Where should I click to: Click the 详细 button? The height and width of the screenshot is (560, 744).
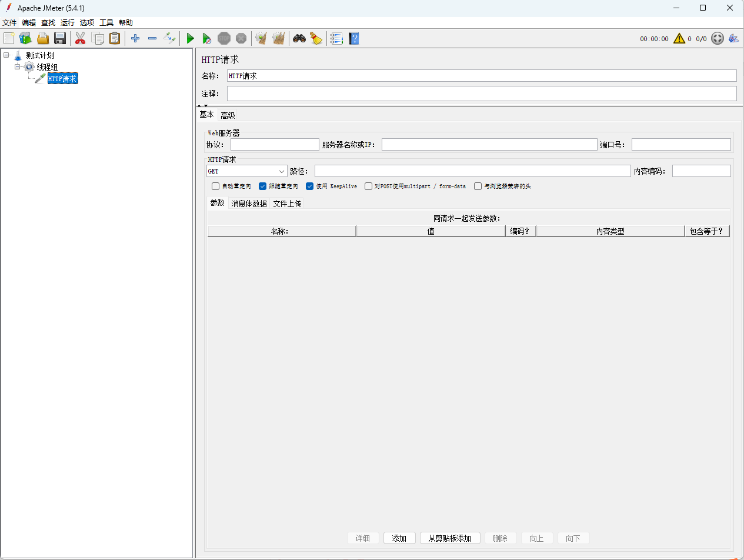(363, 538)
